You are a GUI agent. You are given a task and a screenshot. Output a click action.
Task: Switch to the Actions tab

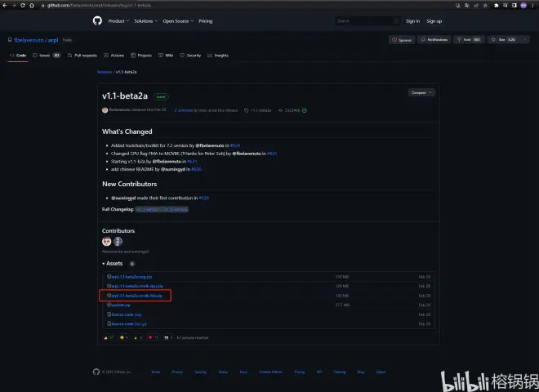(x=114, y=56)
